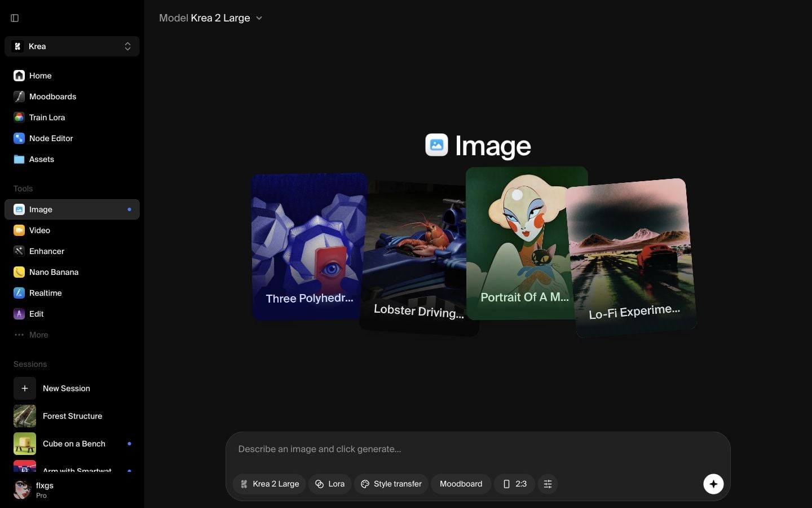Select the Video tool

(x=72, y=230)
